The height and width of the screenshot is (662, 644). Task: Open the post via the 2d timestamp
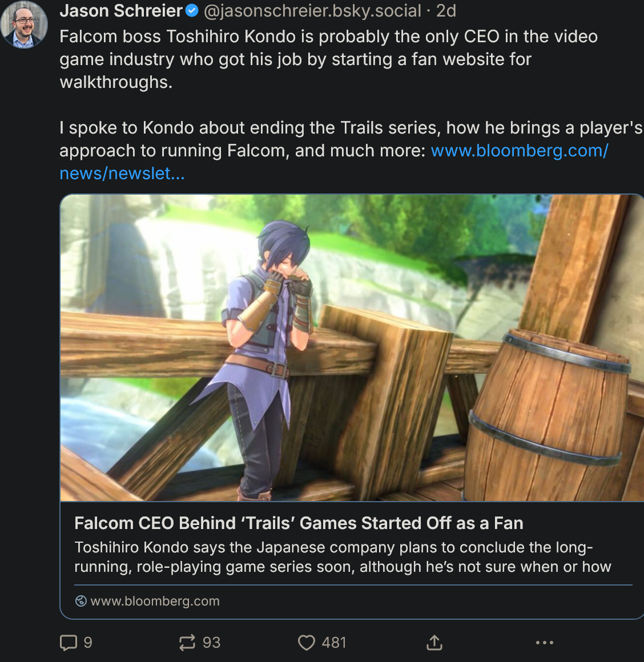click(x=446, y=11)
